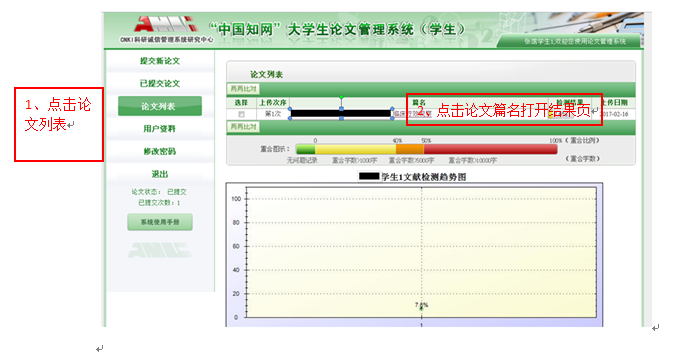Image resolution: width=694 pixels, height=360 pixels.
Task: Click the 两两比对 button below the table
Action: pyautogui.click(x=243, y=127)
